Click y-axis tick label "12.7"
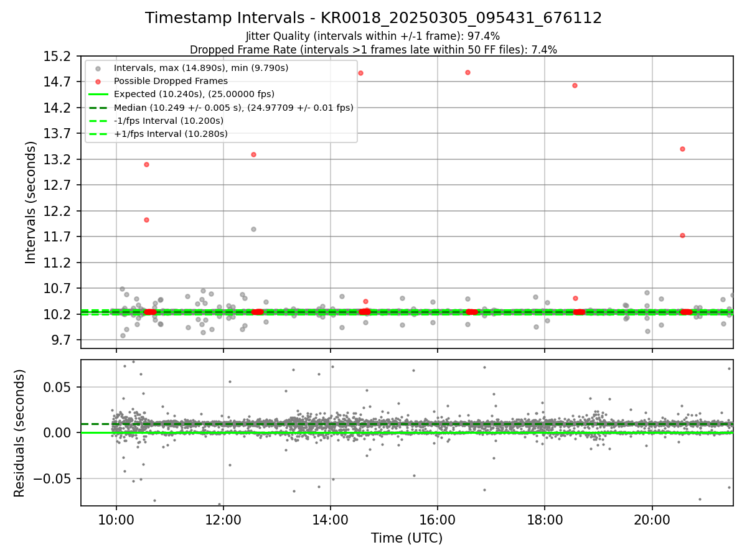This screenshot has height=560, width=747. (58, 185)
